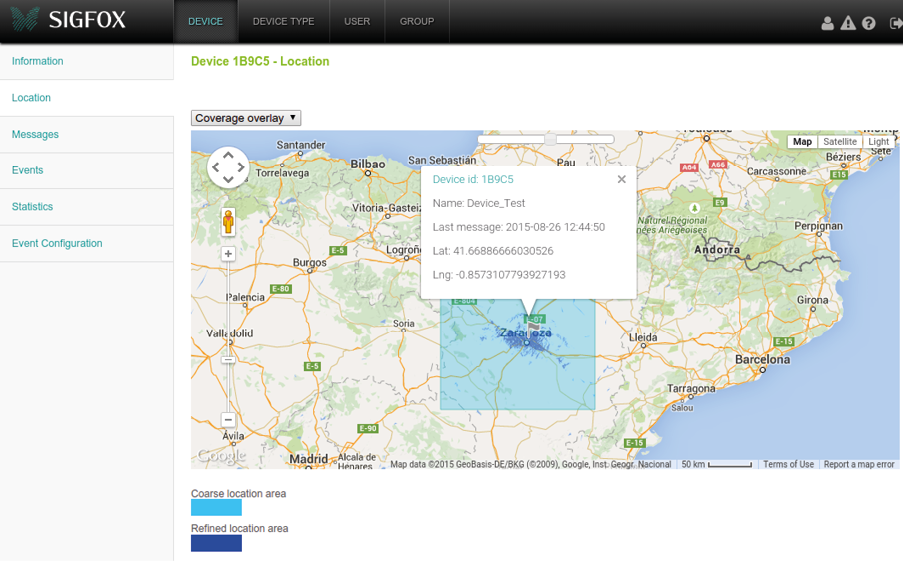The width and height of the screenshot is (903, 561).
Task: Zoom out the map with minus button
Action: coord(228,419)
